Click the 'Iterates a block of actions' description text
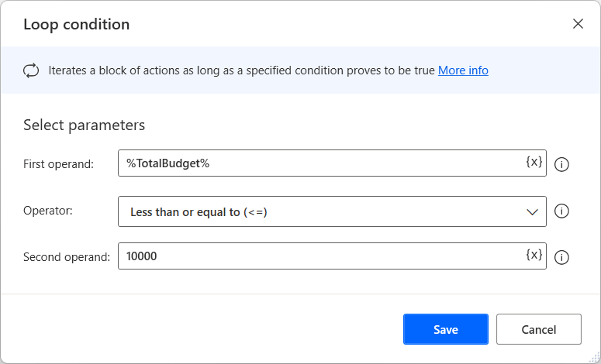Image resolution: width=601 pixels, height=364 pixels. (240, 70)
